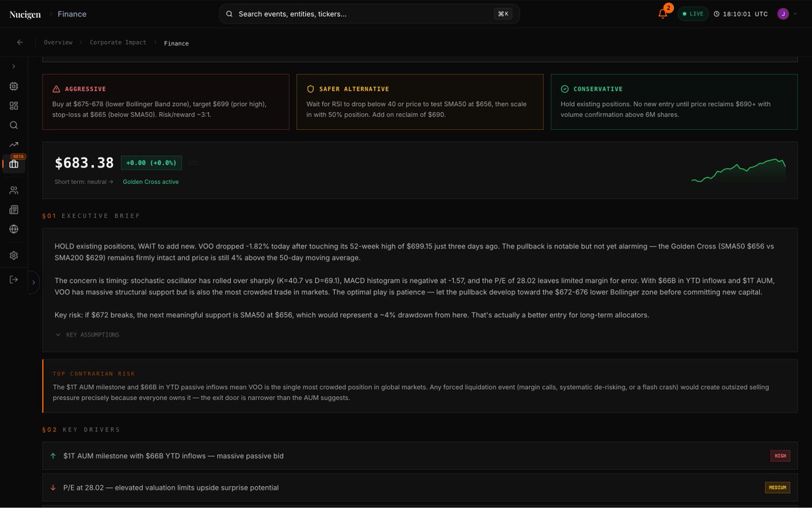Open the search events, entities, tickers field
The image size is (812, 508).
369,14
